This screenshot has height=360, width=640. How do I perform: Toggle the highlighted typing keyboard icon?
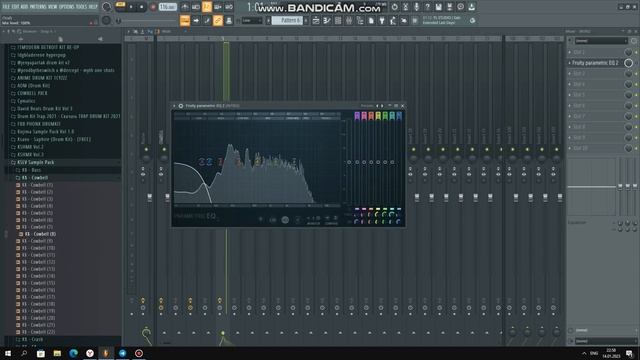(x=185, y=20)
